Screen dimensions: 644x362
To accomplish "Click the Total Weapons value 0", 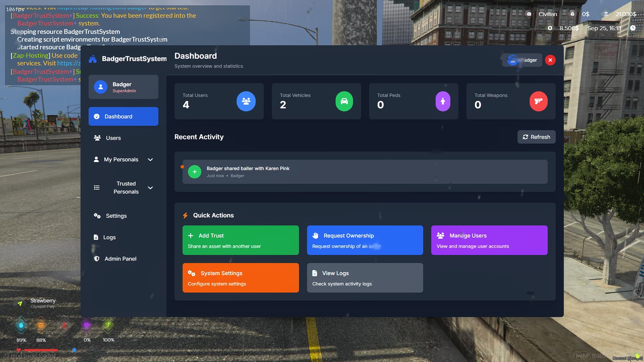I will [478, 105].
